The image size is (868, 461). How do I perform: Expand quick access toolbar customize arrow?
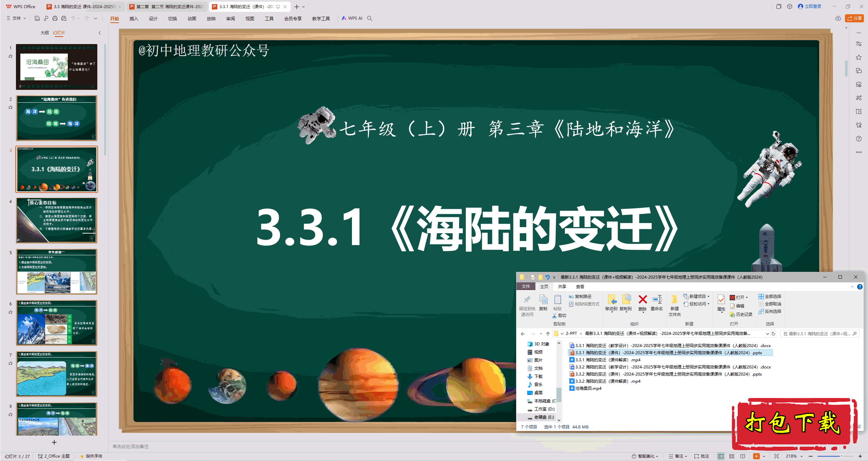coord(96,18)
